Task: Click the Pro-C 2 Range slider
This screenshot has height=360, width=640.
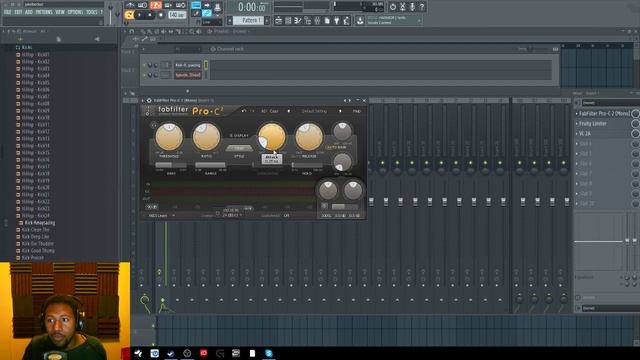Action: [210, 165]
